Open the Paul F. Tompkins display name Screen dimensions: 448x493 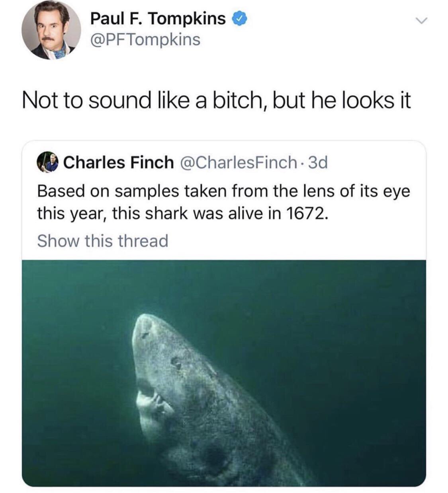point(158,18)
